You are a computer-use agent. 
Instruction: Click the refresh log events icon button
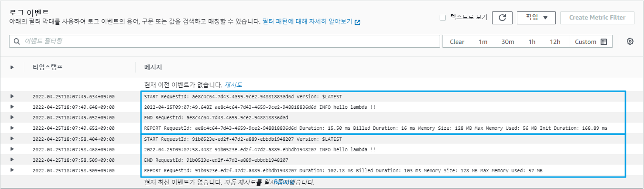502,18
